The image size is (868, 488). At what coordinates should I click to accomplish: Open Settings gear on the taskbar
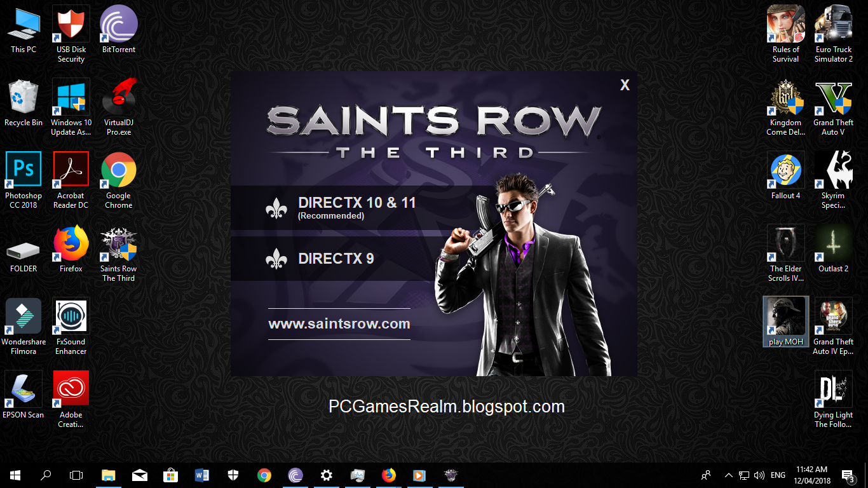coord(327,475)
